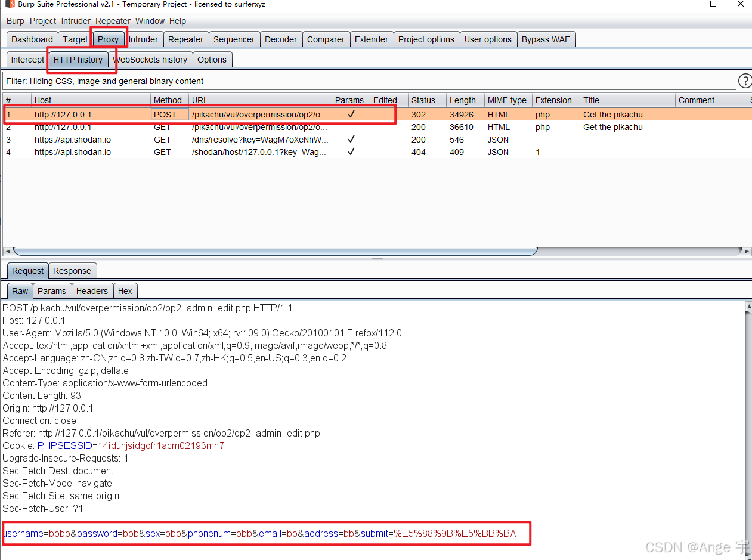Select the Headers view tab
This screenshot has width=752, height=560.
click(92, 291)
